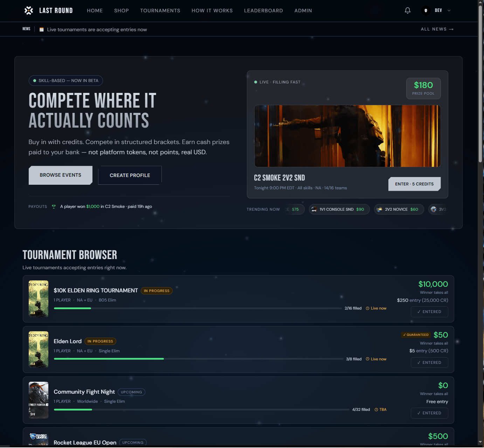Screen dimensions: 484x448
Task: Click the $10,000 prize amount
Action: coord(433,284)
